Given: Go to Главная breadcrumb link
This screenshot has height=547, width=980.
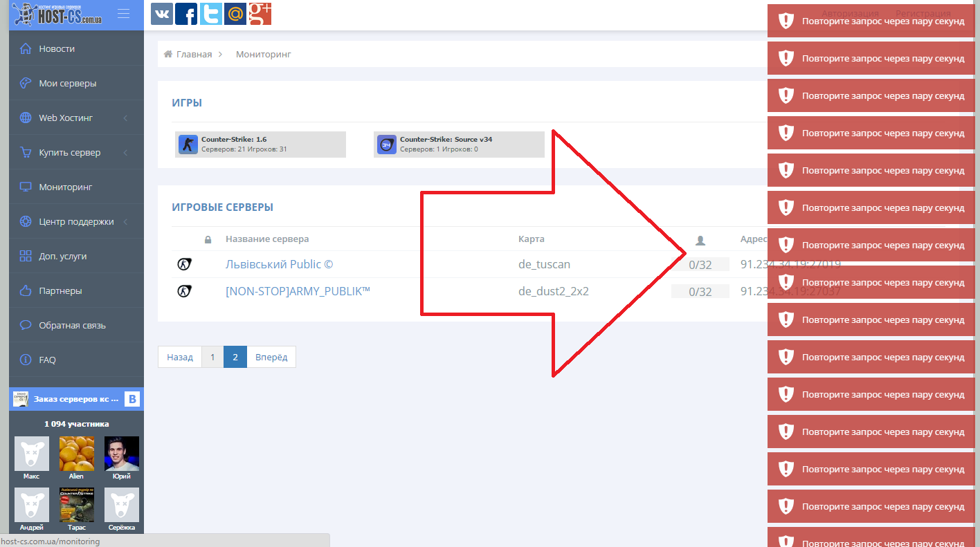Looking at the screenshot, I should tap(194, 54).
